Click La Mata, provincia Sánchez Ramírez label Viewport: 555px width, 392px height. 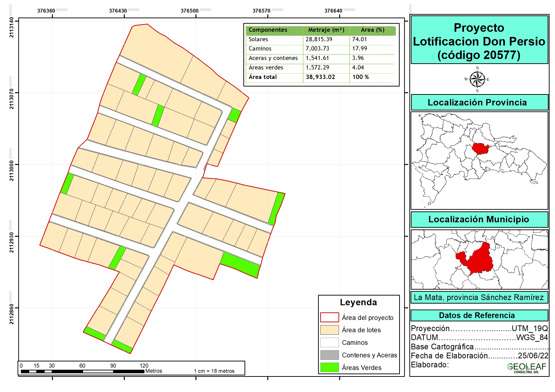(x=479, y=297)
